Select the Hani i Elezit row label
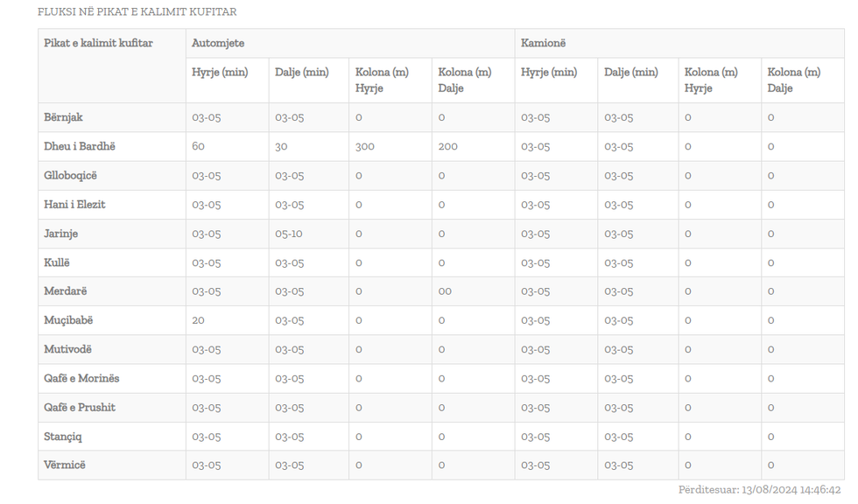Viewport: 858px width, 504px height. tap(74, 204)
